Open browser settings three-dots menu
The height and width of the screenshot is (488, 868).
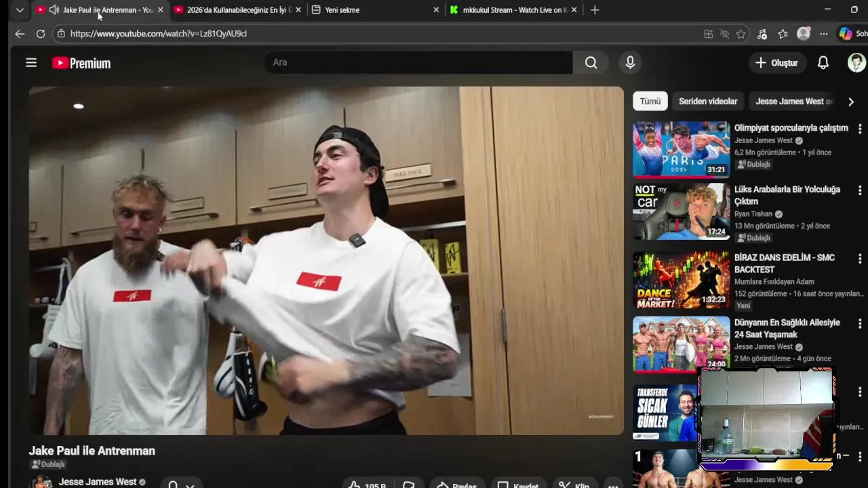pyautogui.click(x=823, y=34)
